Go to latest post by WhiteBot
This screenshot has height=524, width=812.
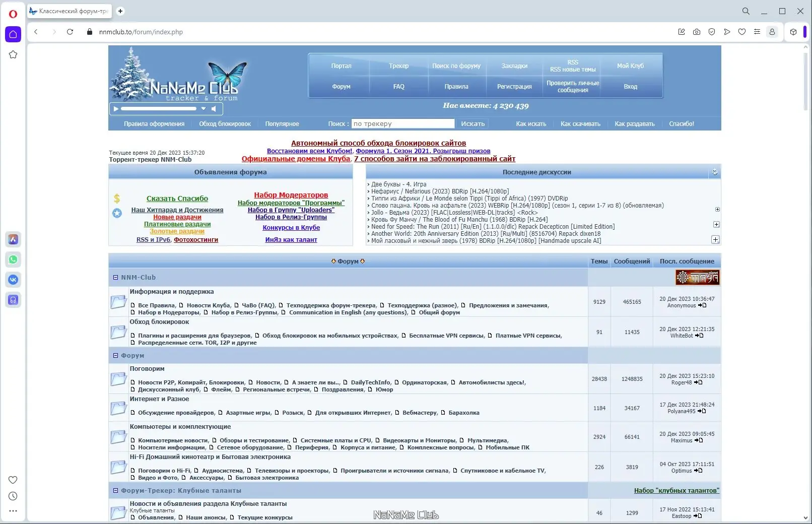pyautogui.click(x=699, y=336)
